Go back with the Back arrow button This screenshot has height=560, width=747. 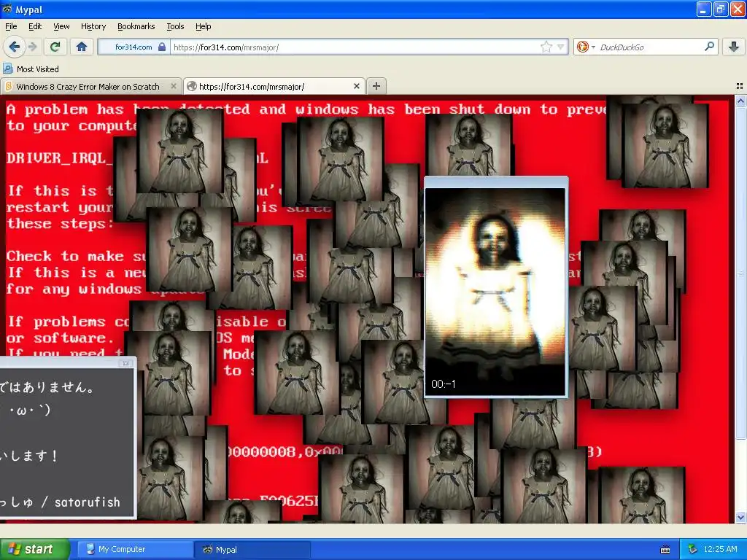click(x=14, y=47)
